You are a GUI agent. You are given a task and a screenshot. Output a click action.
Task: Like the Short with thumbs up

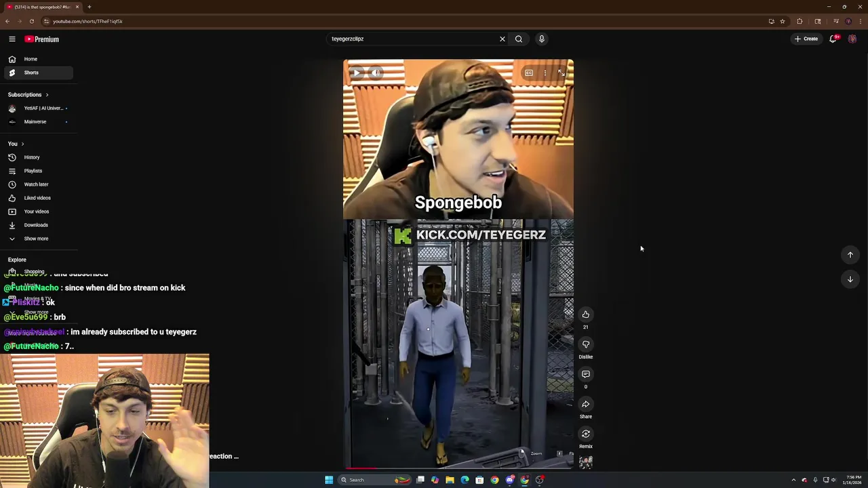586,314
